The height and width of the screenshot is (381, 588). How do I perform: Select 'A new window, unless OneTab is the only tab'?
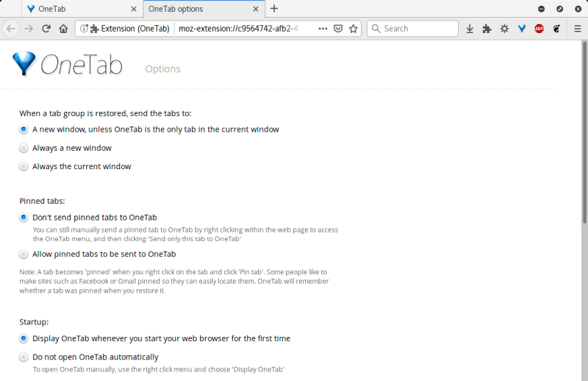click(x=24, y=129)
